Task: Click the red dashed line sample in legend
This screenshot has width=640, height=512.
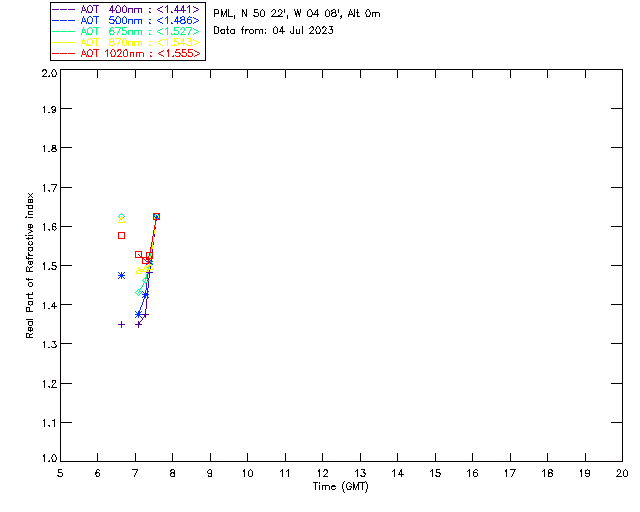Action: [x=64, y=53]
